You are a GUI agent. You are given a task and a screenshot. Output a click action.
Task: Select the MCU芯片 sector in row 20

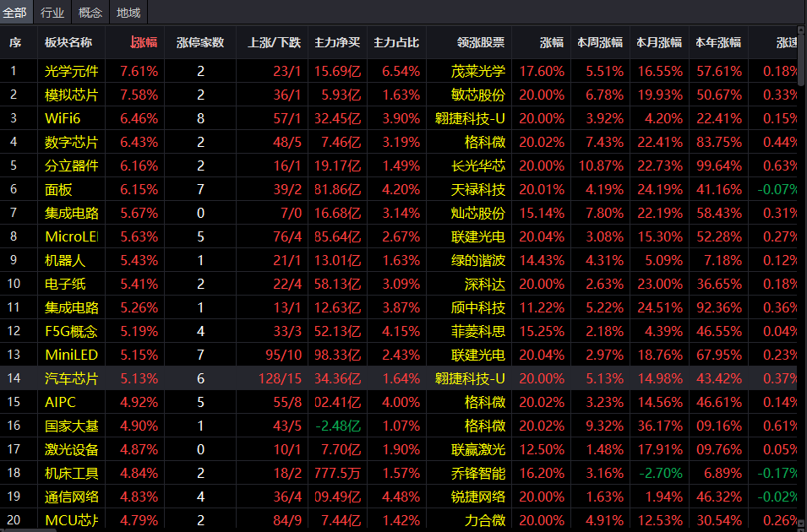(x=72, y=521)
